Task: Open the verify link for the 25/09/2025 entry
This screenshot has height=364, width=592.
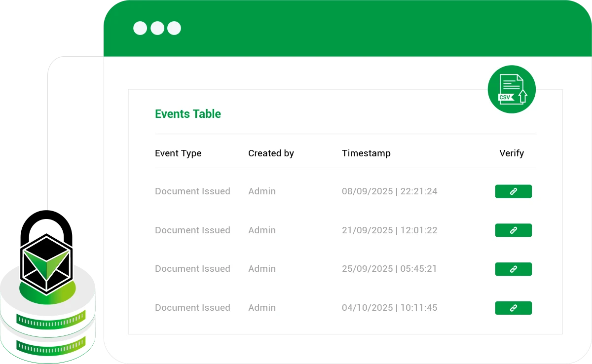Action: coord(513,269)
